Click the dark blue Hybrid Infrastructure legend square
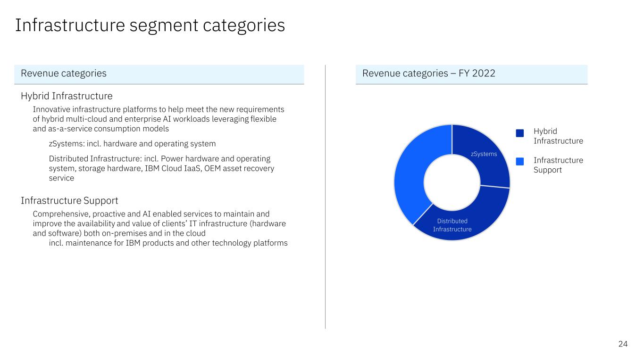The width and height of the screenshot is (644, 362). point(520,133)
